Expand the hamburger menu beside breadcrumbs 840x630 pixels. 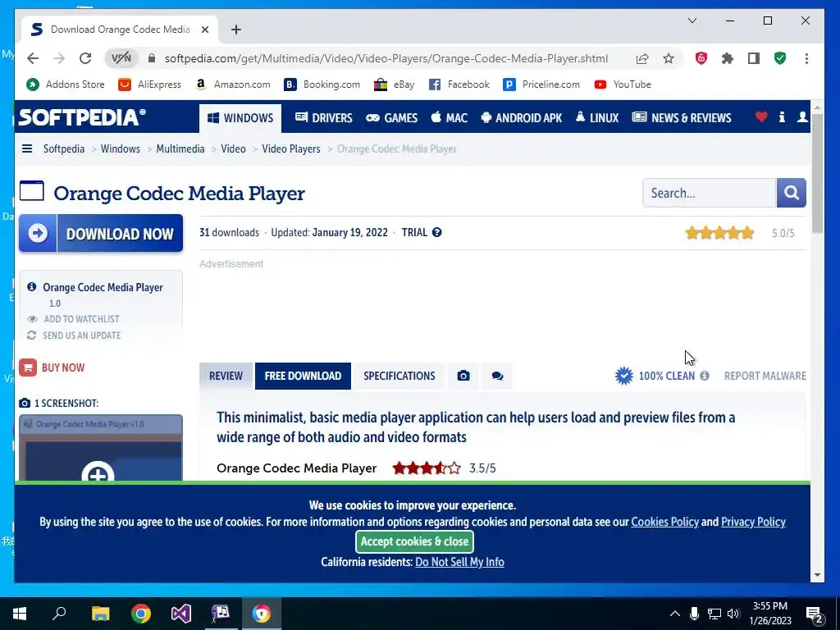[27, 149]
